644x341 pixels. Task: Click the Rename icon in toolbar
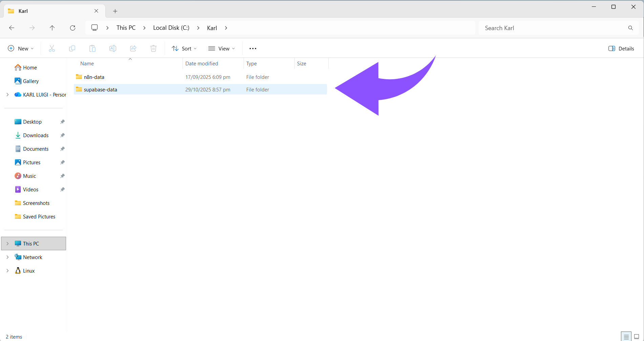coord(113,48)
